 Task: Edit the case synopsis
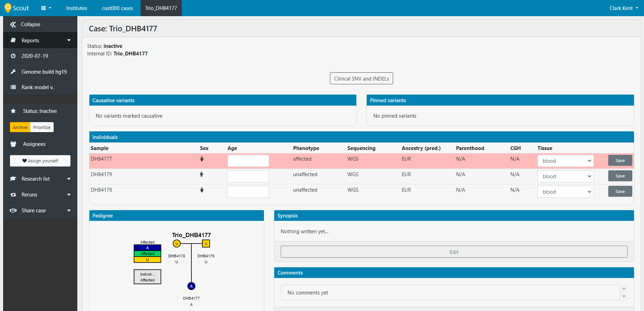[x=454, y=252]
